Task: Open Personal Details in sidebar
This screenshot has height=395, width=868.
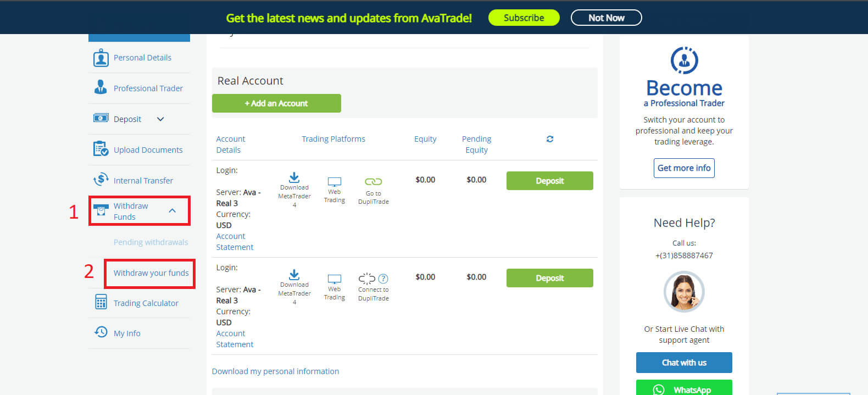Action: click(142, 58)
